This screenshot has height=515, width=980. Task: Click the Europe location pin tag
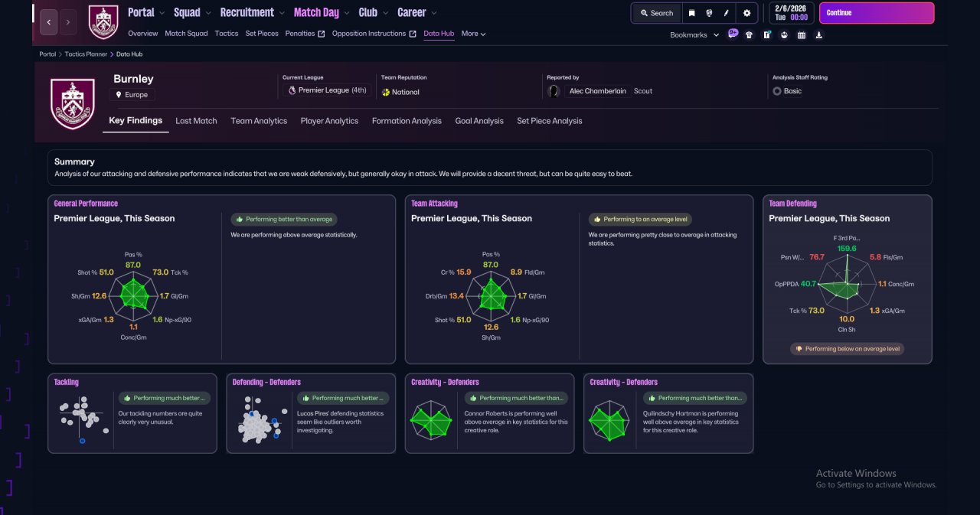[132, 95]
